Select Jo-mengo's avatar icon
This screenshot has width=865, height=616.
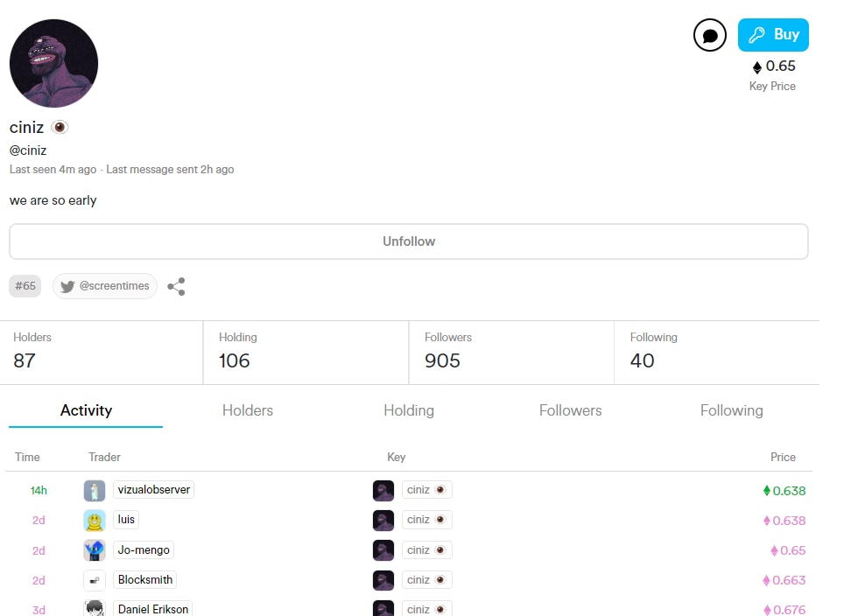pyautogui.click(x=95, y=550)
